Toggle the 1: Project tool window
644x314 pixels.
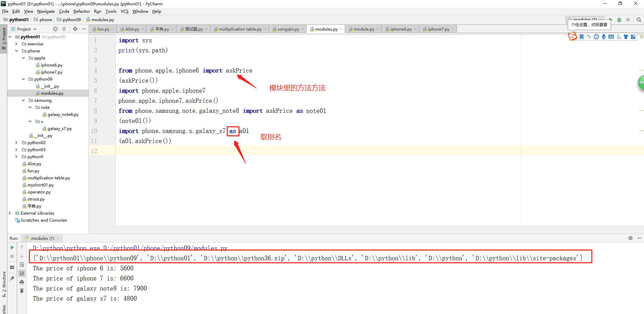point(4,39)
